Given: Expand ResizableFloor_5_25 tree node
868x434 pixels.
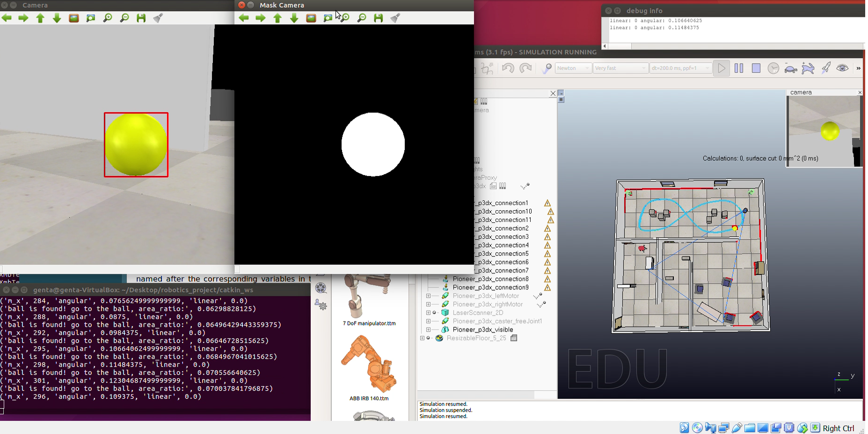Looking at the screenshot, I should click(x=422, y=338).
